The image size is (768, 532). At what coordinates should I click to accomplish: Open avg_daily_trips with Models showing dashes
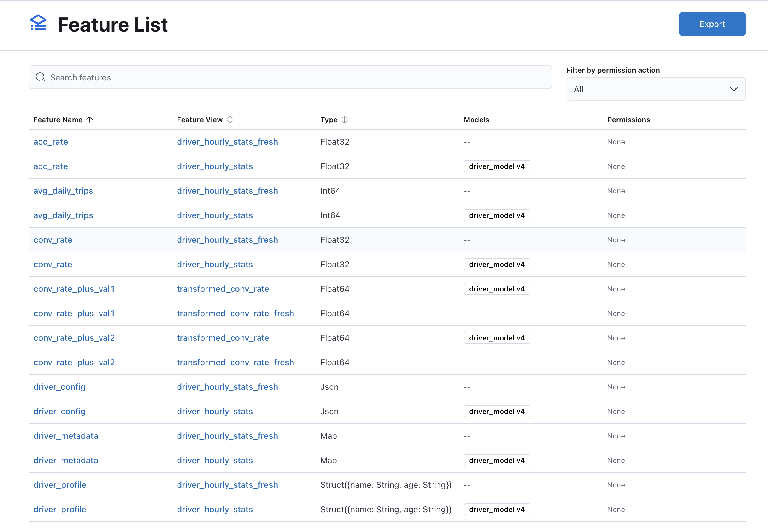(63, 191)
